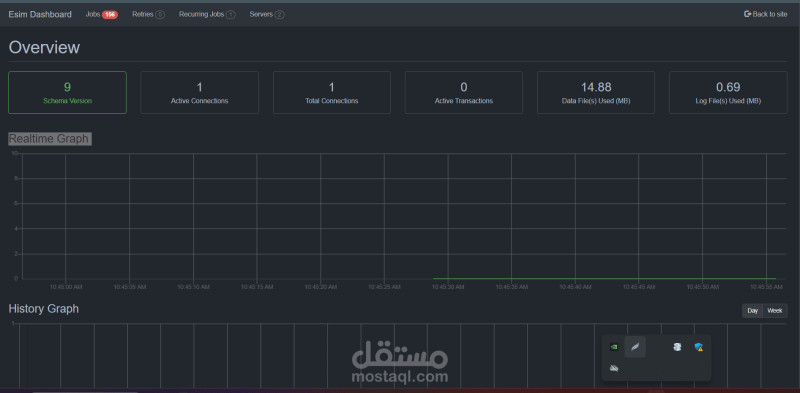Image resolution: width=800 pixels, height=393 pixels.
Task: Click the Data File(s) Used card
Action: [596, 92]
